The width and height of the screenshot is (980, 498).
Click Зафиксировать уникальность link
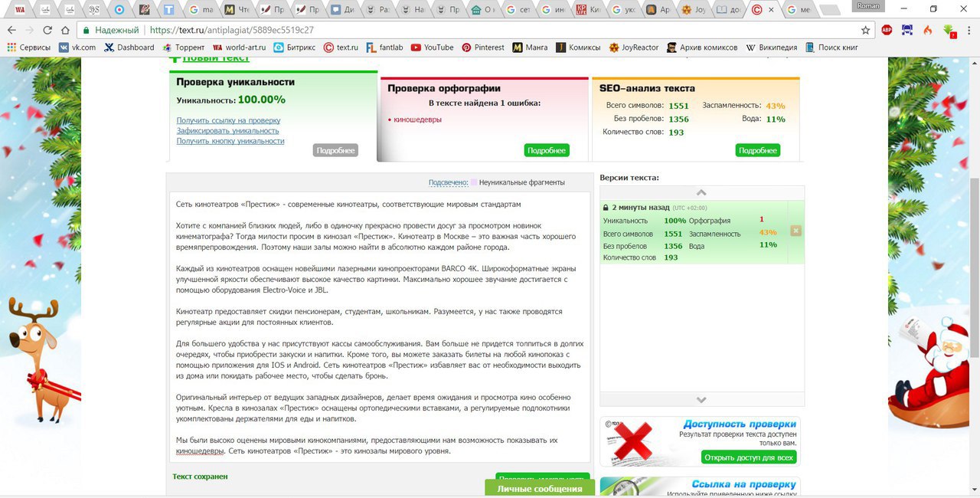click(227, 131)
